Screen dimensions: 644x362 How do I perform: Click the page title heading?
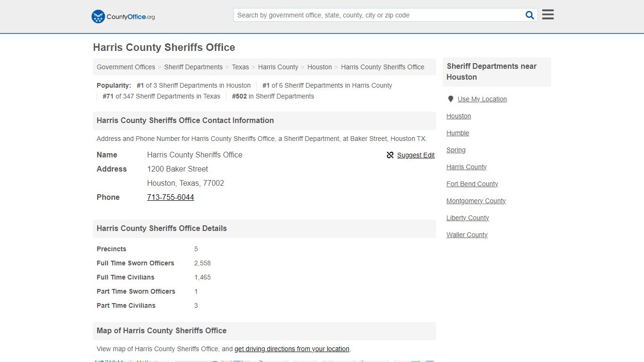point(164,47)
